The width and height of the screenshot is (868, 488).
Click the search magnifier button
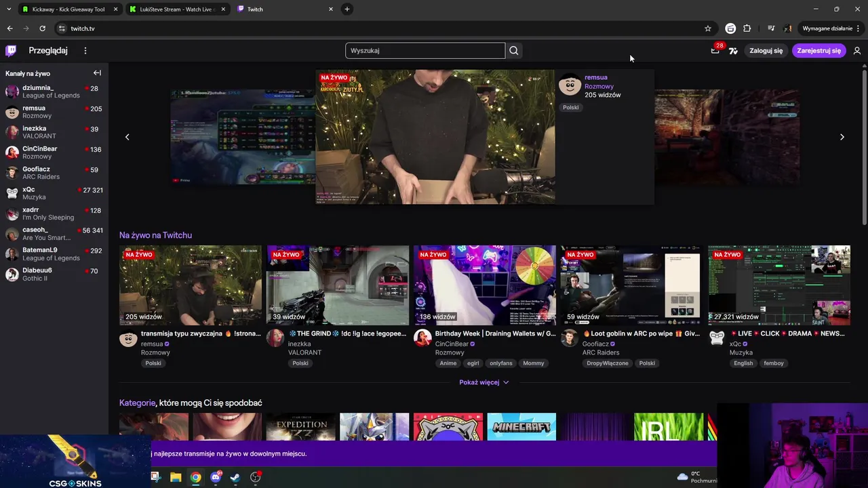pos(514,51)
